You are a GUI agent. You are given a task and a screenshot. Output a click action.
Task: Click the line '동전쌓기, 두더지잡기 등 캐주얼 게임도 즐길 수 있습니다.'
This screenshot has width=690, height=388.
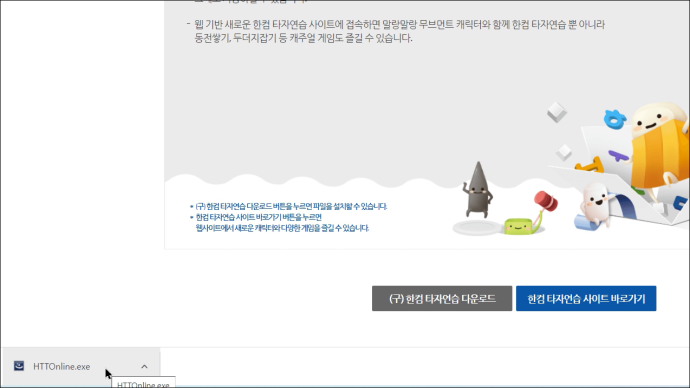303,38
